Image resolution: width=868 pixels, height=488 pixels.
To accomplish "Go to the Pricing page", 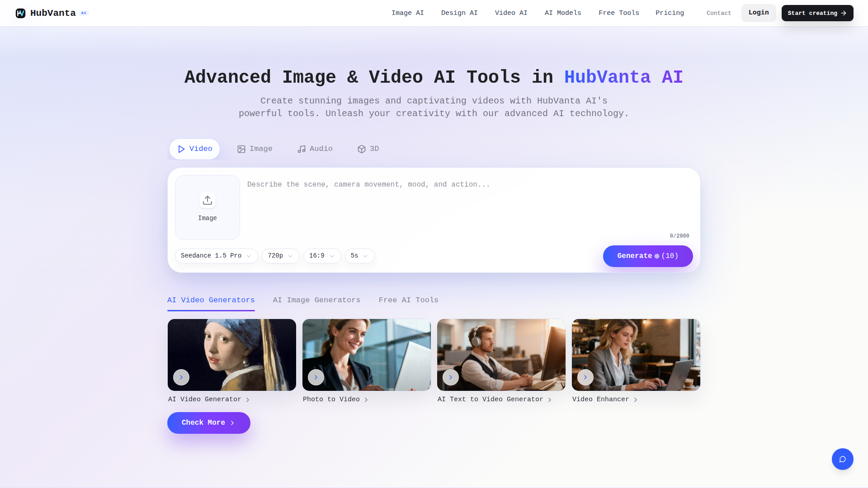I will coord(670,13).
